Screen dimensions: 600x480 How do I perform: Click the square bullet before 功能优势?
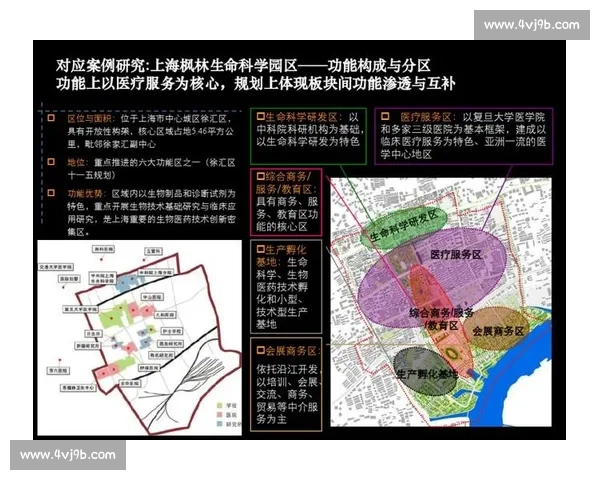click(x=51, y=193)
